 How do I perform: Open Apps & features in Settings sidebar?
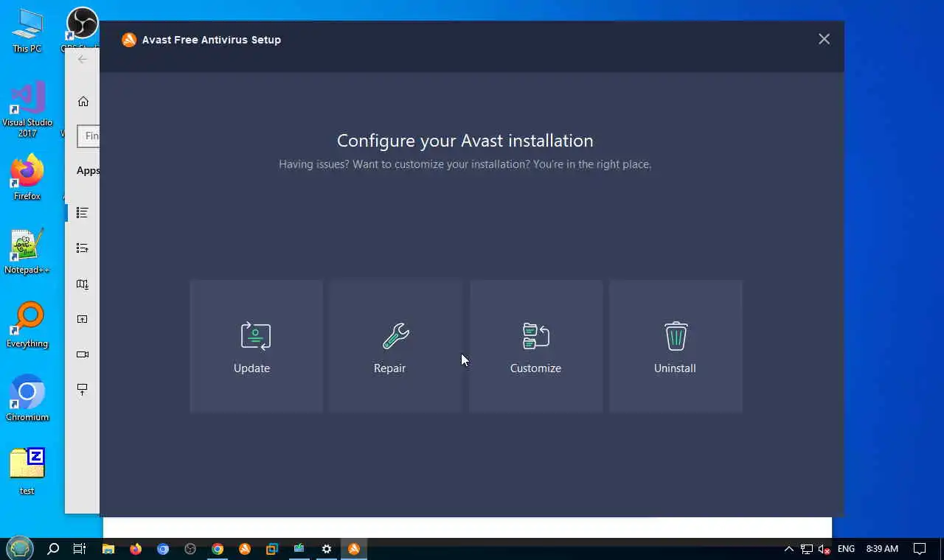(x=82, y=212)
